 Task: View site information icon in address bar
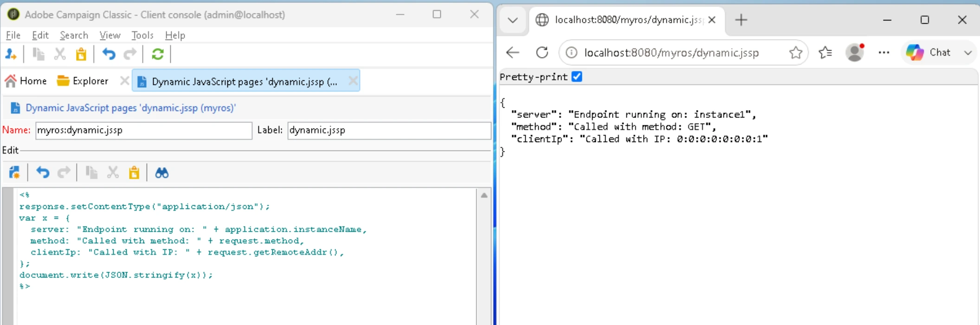[572, 52]
